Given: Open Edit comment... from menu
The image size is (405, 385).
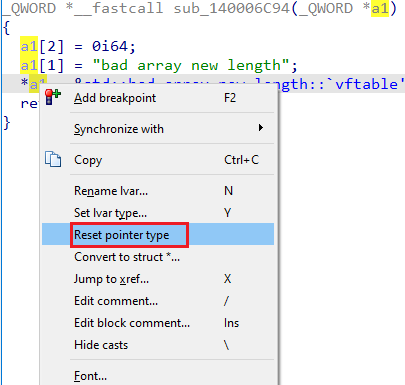Looking at the screenshot, I should click(158, 301).
